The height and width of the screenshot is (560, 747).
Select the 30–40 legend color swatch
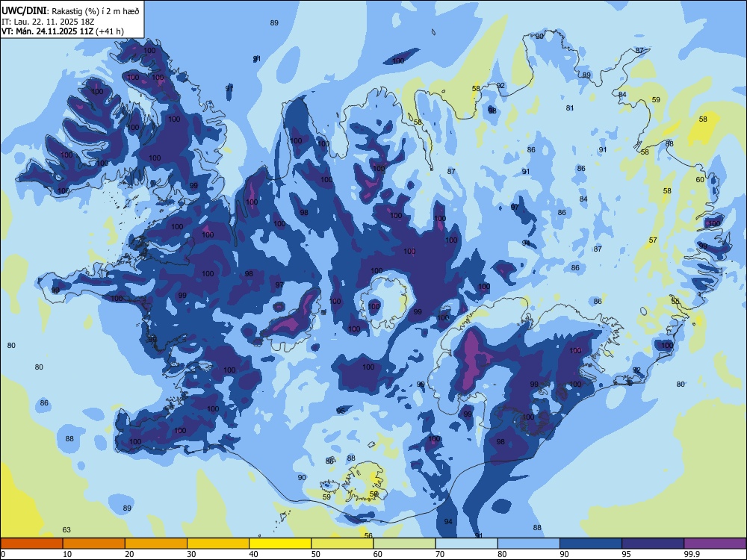218,544
